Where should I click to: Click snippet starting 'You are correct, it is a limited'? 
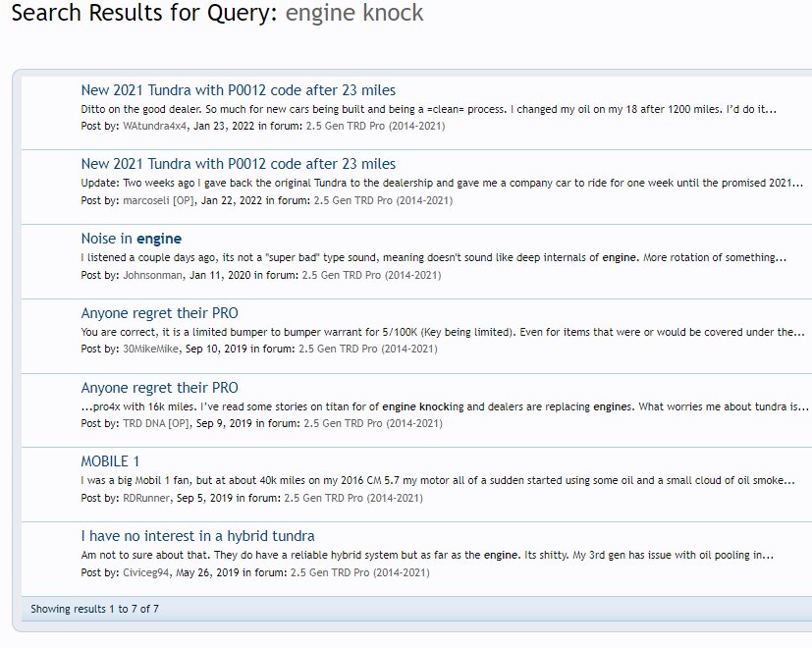[x=443, y=332]
